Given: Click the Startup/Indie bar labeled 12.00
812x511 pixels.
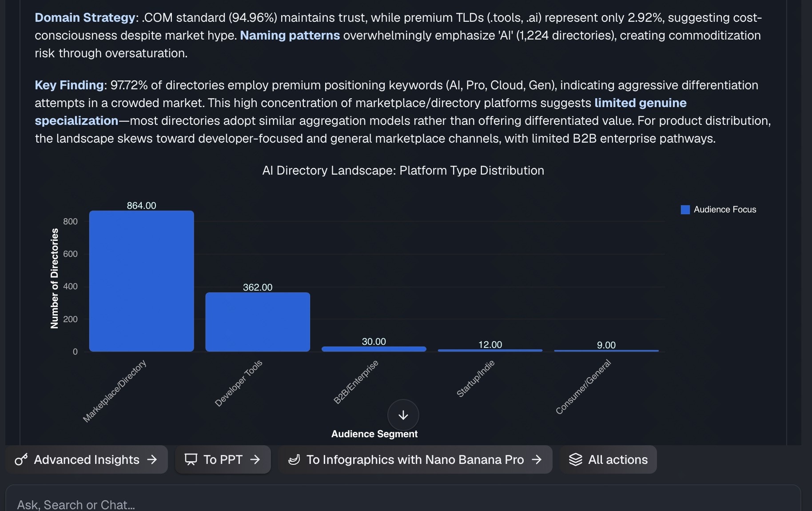Looking at the screenshot, I should click(x=490, y=351).
